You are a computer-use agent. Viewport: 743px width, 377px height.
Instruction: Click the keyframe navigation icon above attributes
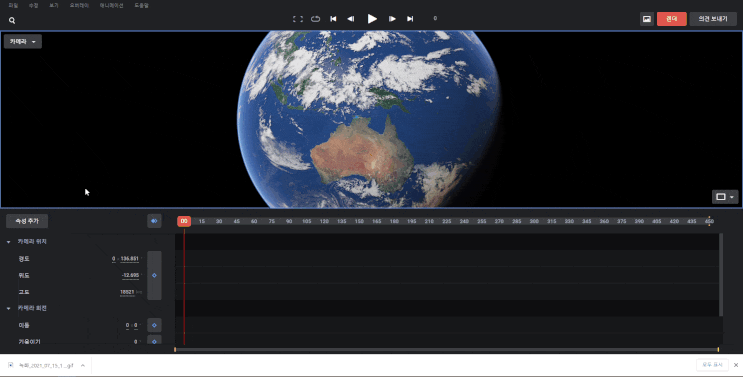pos(154,221)
